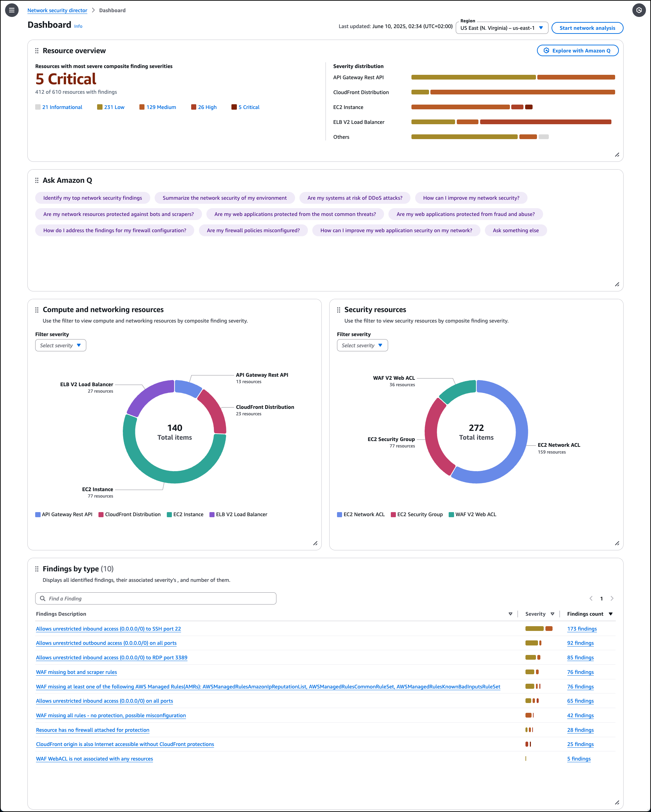The height and width of the screenshot is (812, 651).
Task: Click drag handle of Resource overview widget
Action: (37, 51)
